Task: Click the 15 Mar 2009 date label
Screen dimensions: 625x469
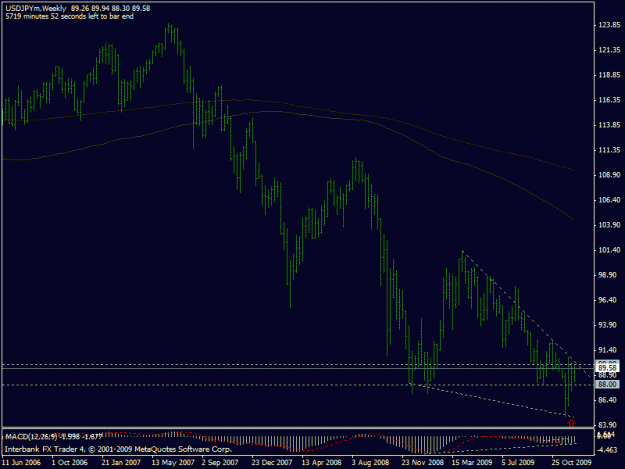Action: 472,463
